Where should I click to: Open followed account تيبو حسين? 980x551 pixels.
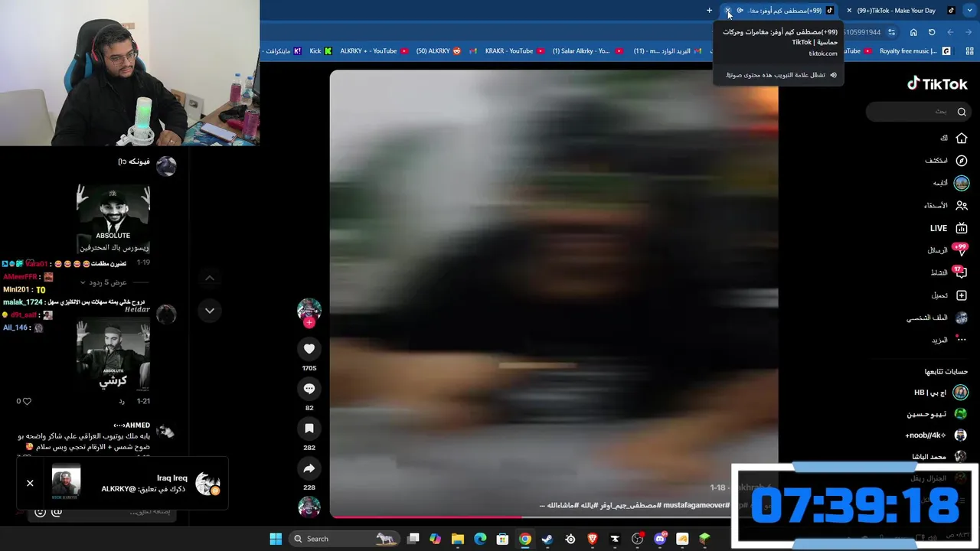pos(937,414)
